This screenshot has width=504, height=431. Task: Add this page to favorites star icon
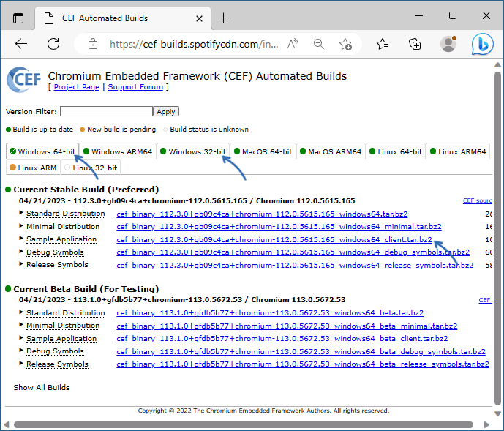(x=345, y=44)
